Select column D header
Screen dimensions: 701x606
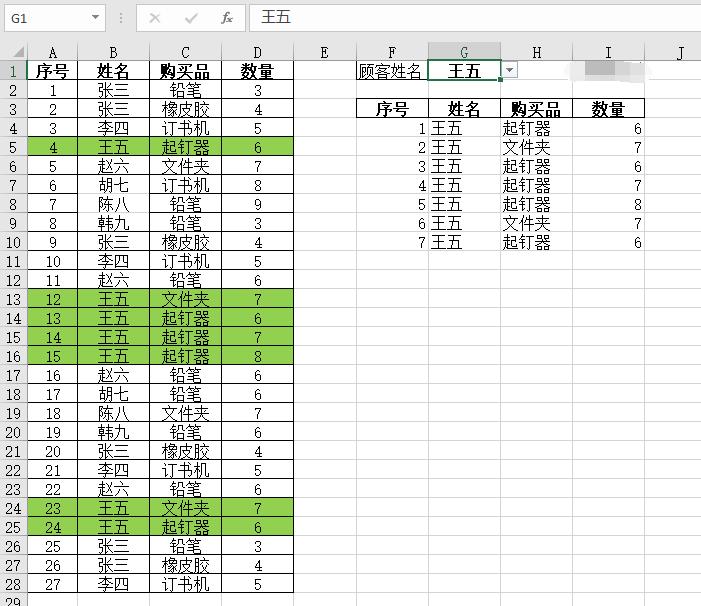point(258,52)
